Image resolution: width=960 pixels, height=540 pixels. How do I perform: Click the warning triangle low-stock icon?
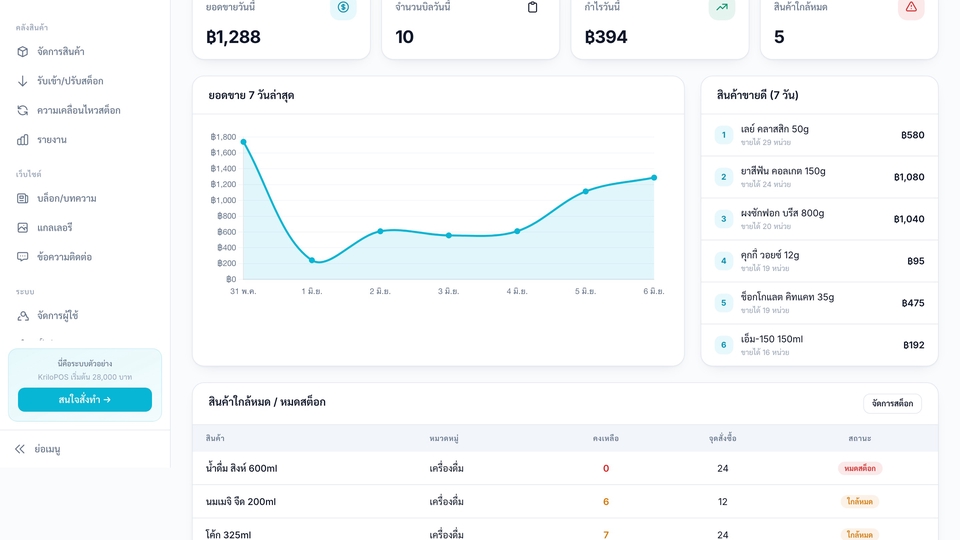coord(911,7)
